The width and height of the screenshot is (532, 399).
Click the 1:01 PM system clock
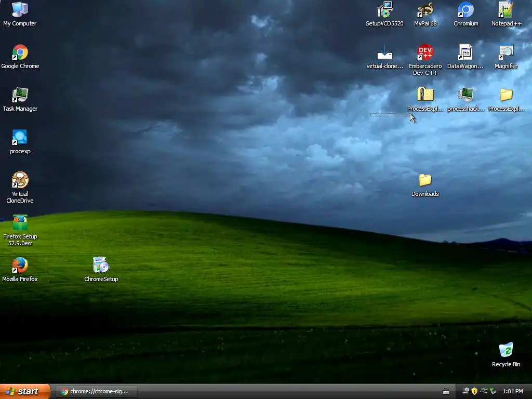(513, 392)
